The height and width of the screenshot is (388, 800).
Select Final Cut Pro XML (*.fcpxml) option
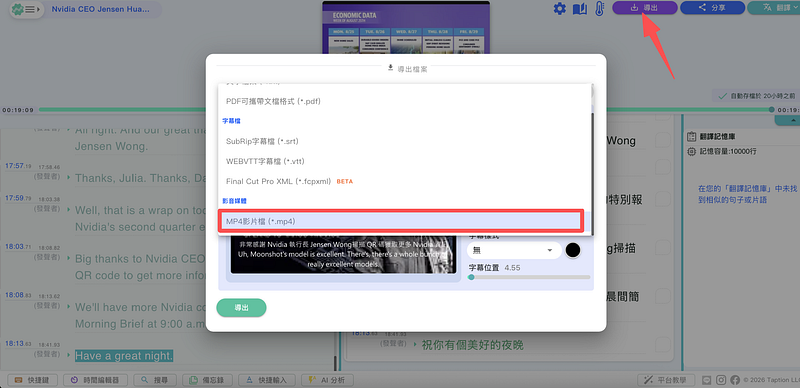405,181
